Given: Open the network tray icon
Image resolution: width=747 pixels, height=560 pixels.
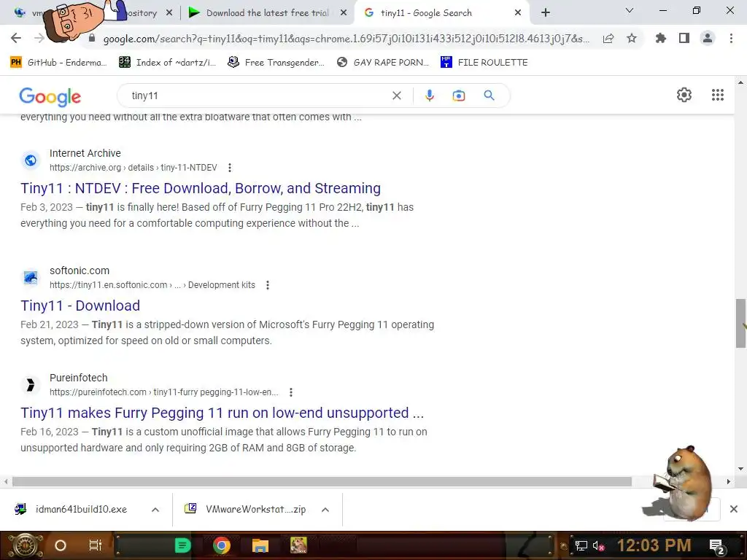Looking at the screenshot, I should click(x=581, y=545).
